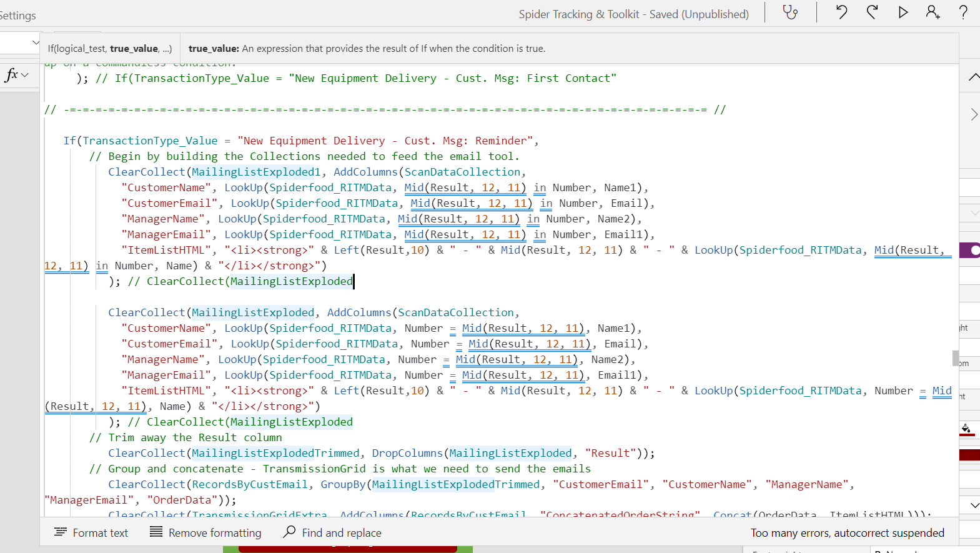Click the Remove formatting icon
980x553 pixels.
coord(156,532)
